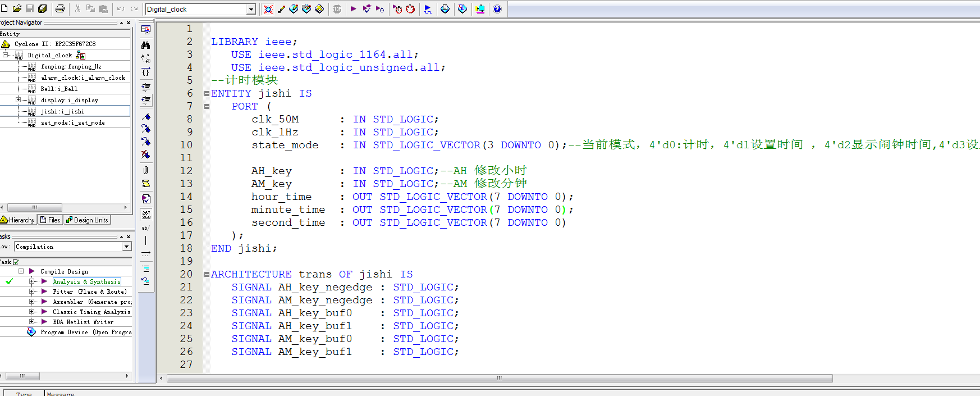Viewport: 980px width, 396px height.
Task: Open compilation report icon
Action: 445,9
